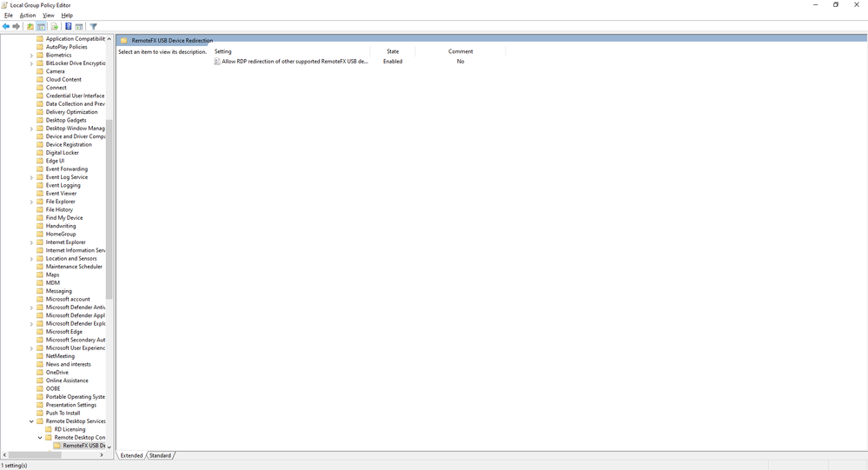Image resolution: width=868 pixels, height=470 pixels.
Task: Sort by the State column header
Action: [393, 51]
